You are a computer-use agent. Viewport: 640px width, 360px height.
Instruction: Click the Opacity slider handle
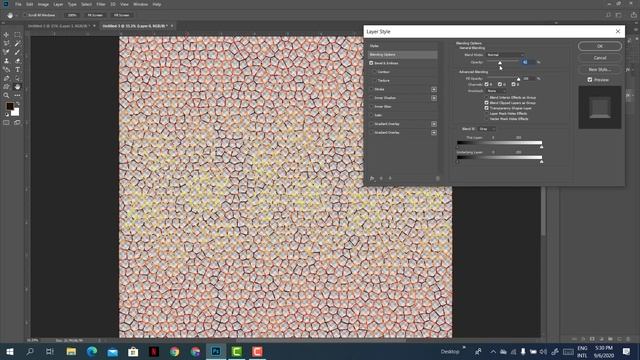[x=500, y=63]
